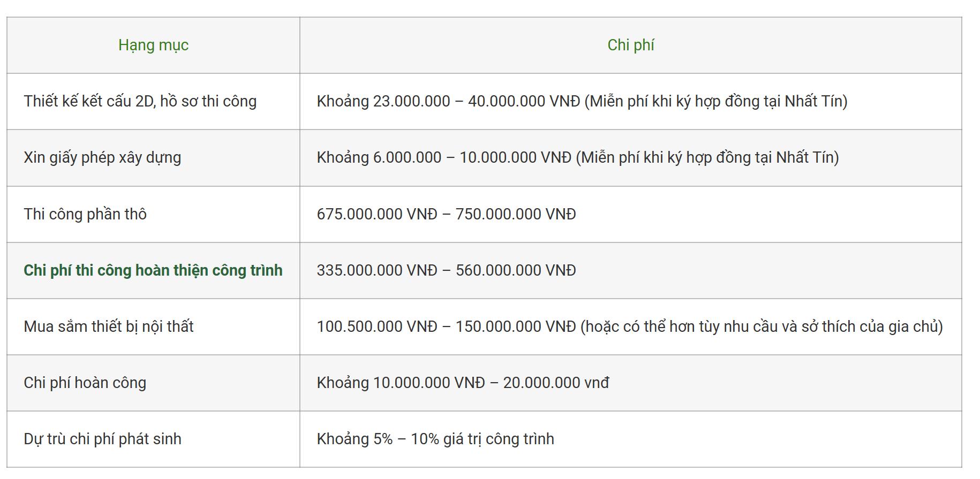
Task: Click 'Xin giấy phép xây dựng' row label
Action: click(102, 158)
